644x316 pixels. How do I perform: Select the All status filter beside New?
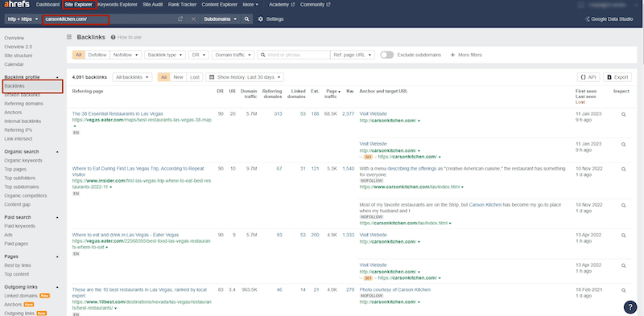[x=164, y=77]
